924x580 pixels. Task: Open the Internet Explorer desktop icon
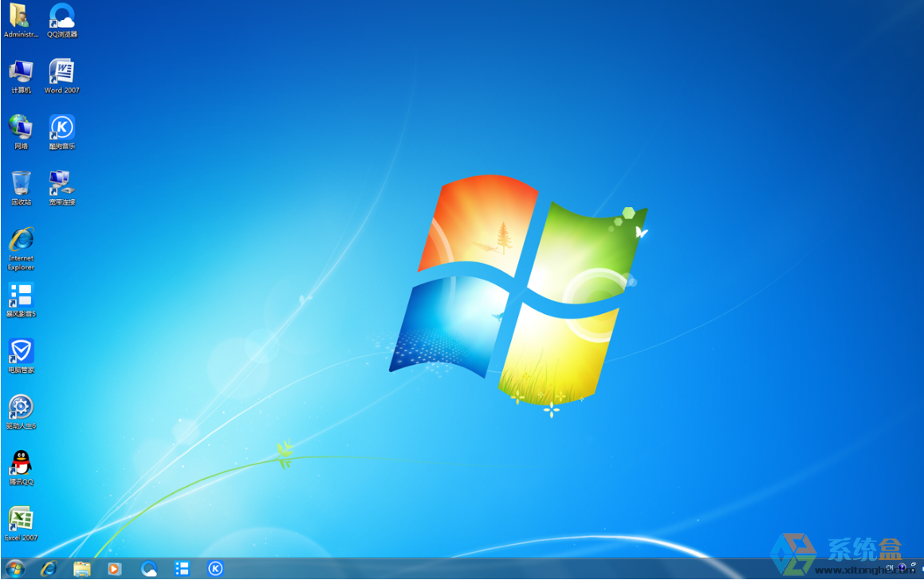[x=21, y=249]
